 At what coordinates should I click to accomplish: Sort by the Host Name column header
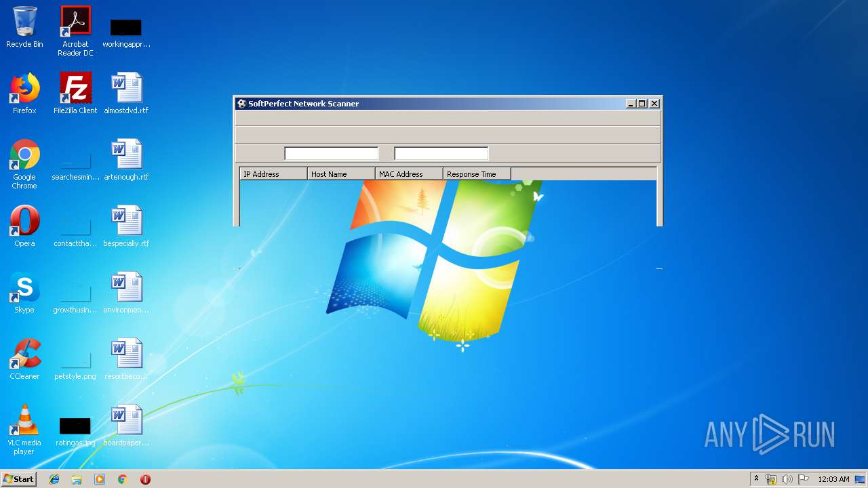tap(341, 174)
